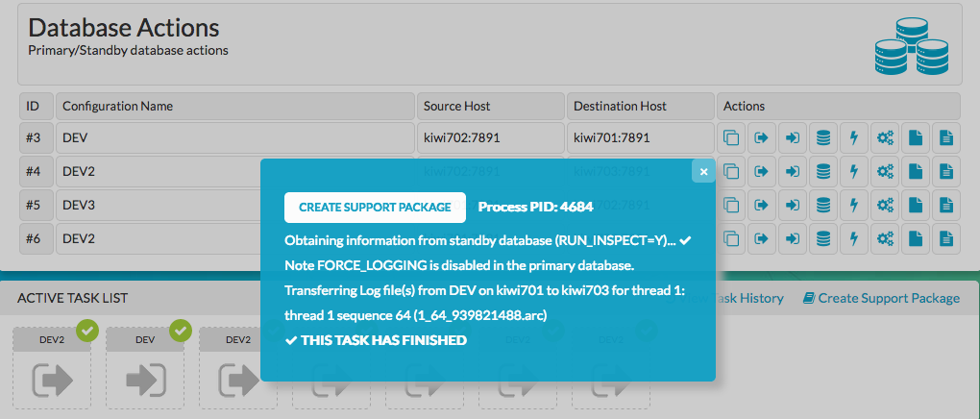Screen dimensions: 980x419
Task: Click the #5 ID cell
Action: tap(37, 205)
